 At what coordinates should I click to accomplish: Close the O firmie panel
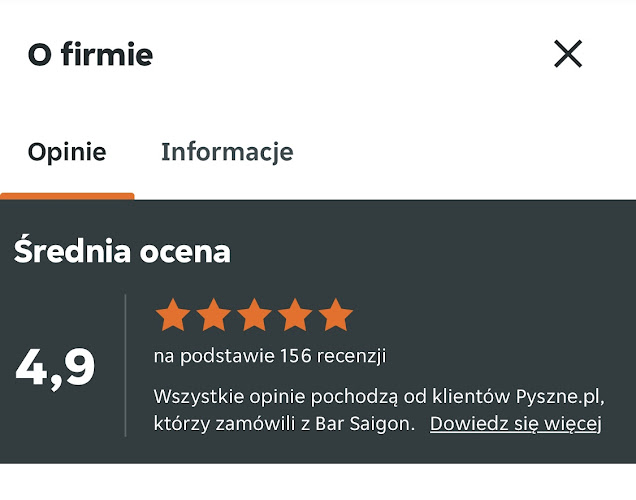tap(568, 54)
